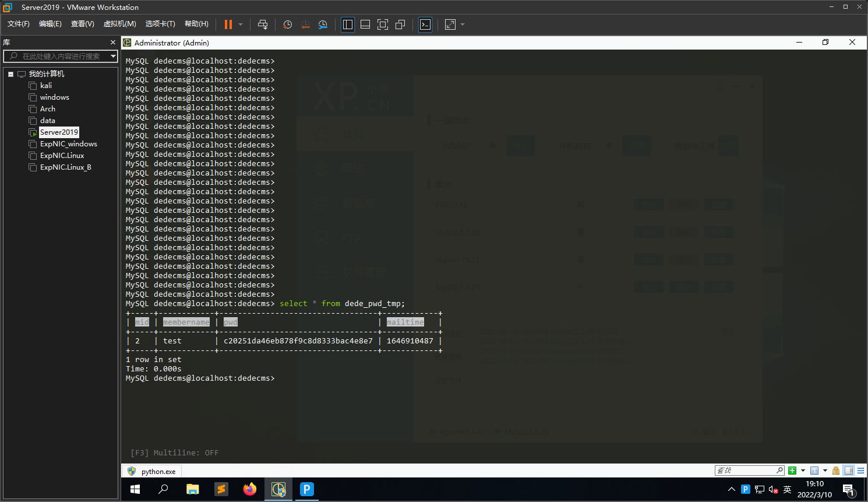Screen dimensions: 868x502
Task: Click active console number icon
Action: click(814, 471)
